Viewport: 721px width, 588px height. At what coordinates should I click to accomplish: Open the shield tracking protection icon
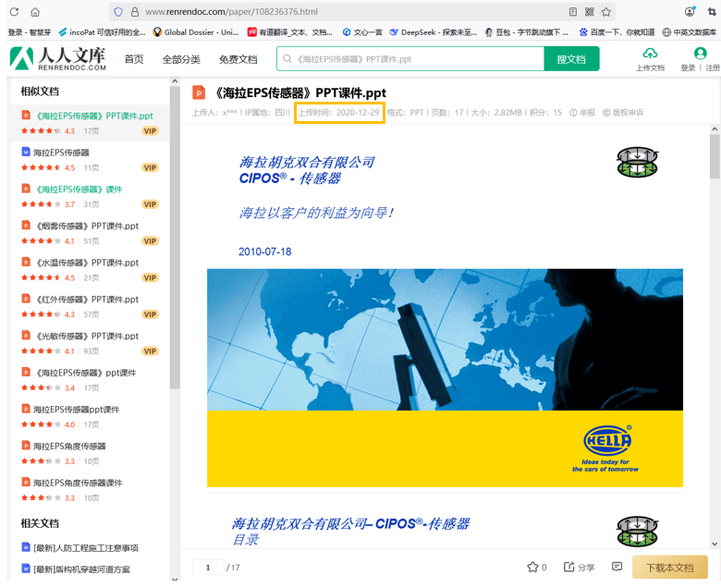pyautogui.click(x=118, y=12)
